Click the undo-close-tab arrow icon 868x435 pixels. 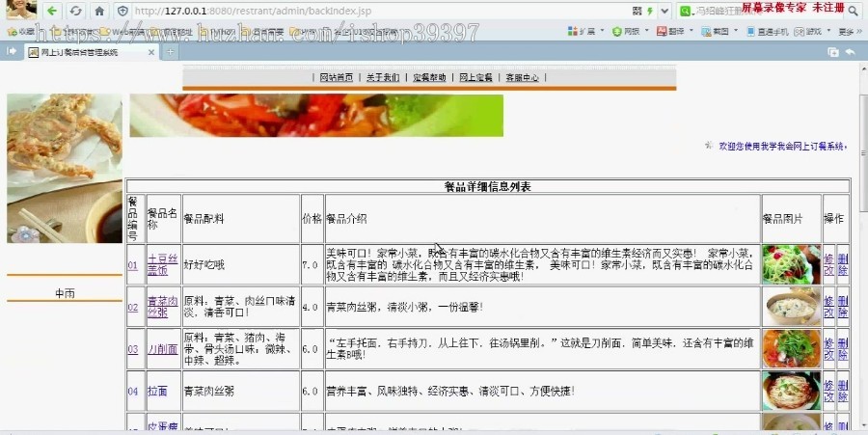coord(851,52)
